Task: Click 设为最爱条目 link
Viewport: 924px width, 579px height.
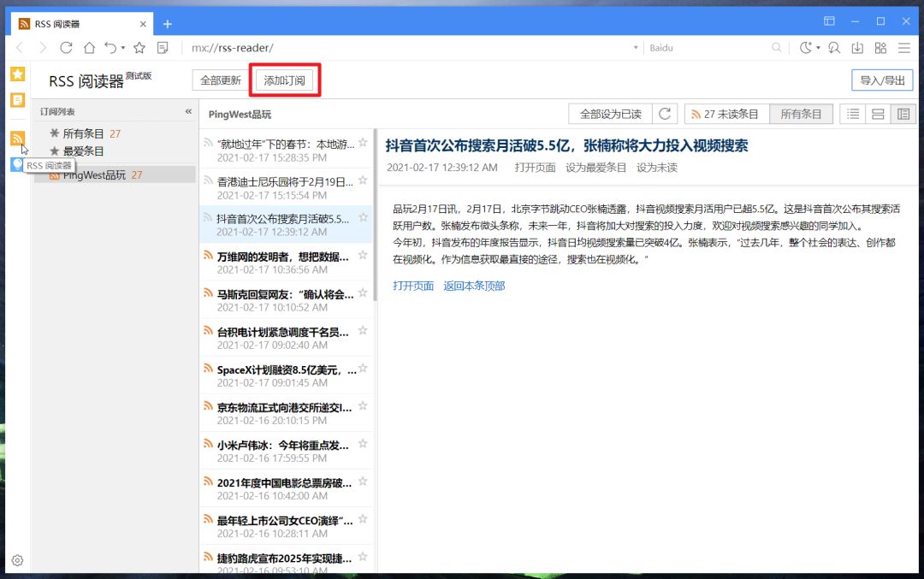Action: coord(595,168)
